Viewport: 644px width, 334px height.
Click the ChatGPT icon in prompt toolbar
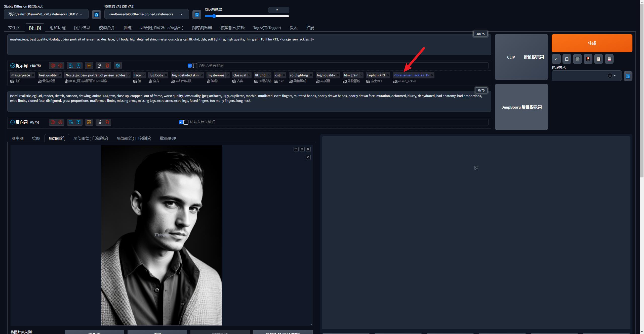(x=118, y=66)
